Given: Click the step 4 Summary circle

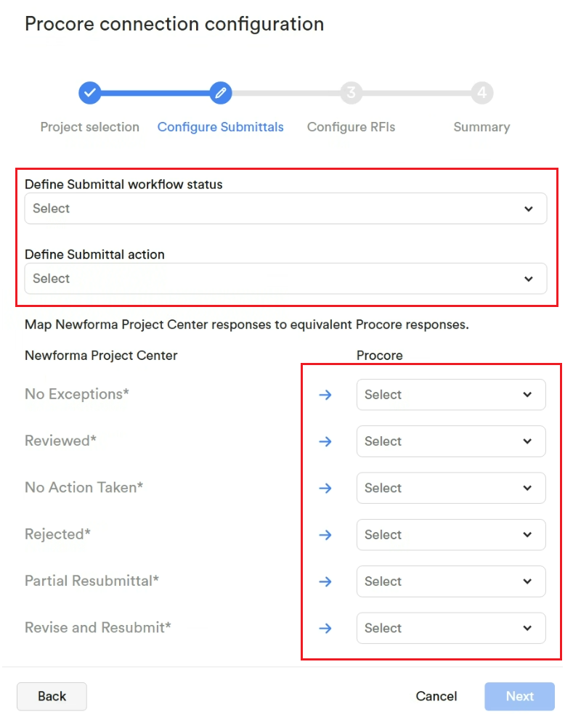Looking at the screenshot, I should click(x=482, y=93).
